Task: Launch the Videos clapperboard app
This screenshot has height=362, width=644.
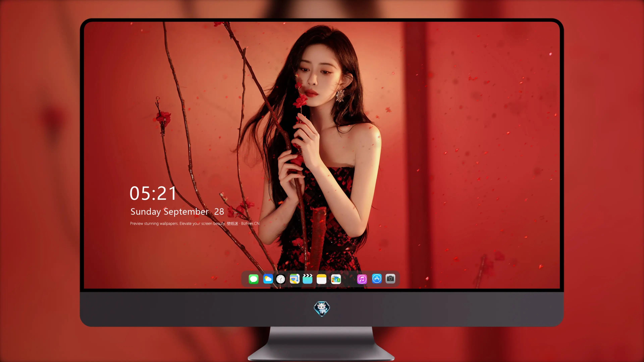Action: [308, 279]
